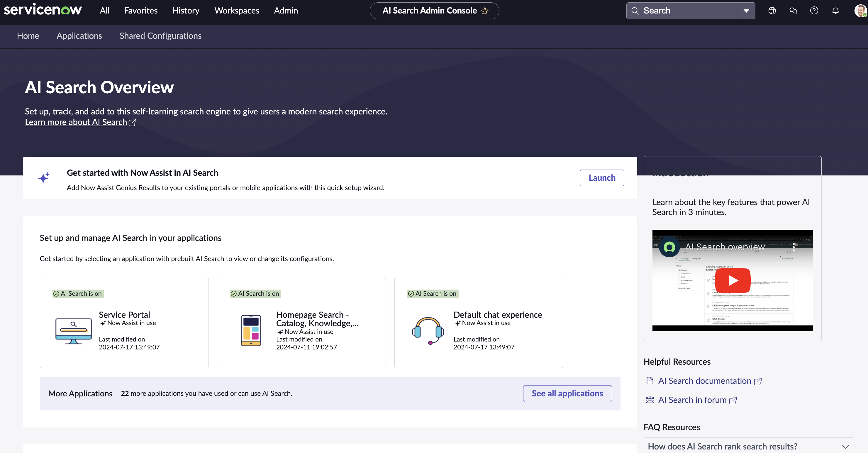Viewport: 868px width, 453px height.
Task: Click the global Search input field
Action: [687, 11]
